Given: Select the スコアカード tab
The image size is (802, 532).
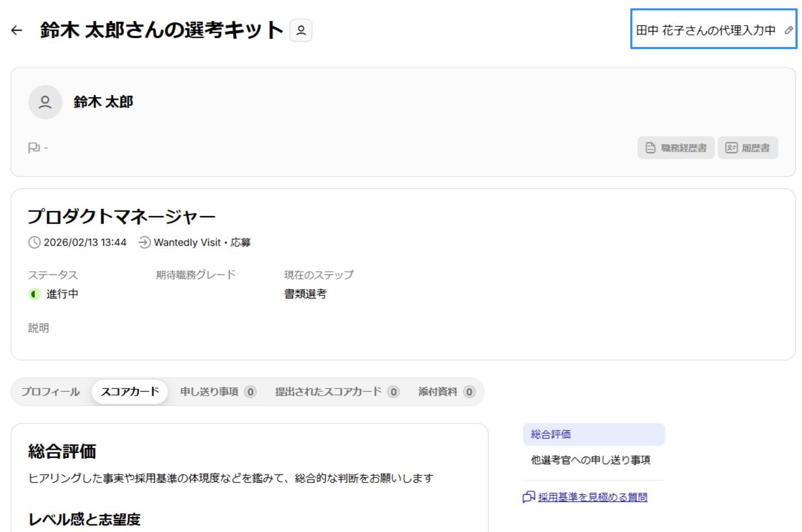Looking at the screenshot, I should [130, 392].
